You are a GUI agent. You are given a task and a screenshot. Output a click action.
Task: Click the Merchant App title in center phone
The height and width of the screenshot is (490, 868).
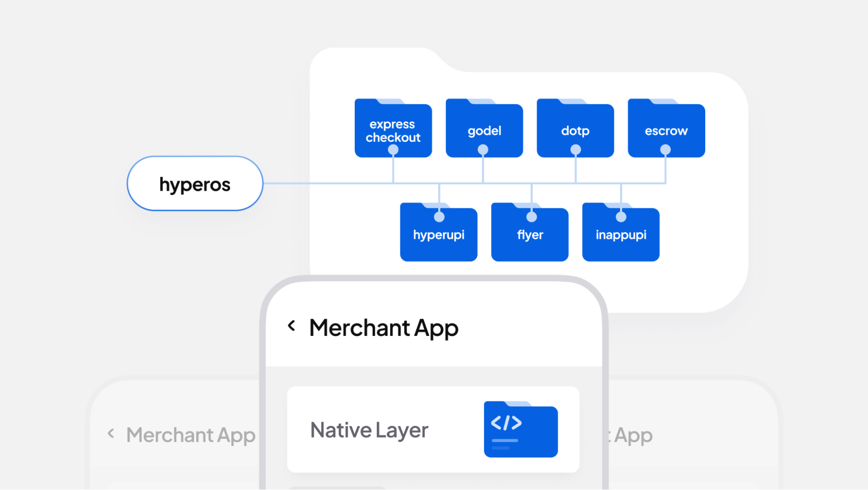point(383,328)
